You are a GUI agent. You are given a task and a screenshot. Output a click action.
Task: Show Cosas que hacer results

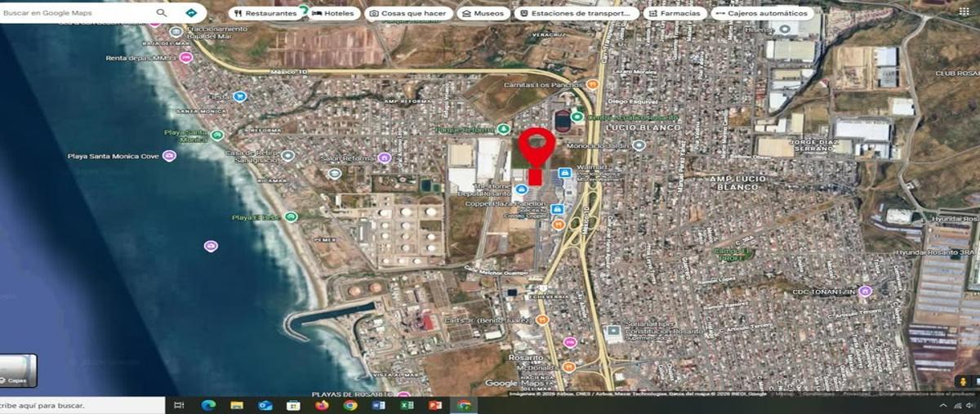(x=407, y=13)
